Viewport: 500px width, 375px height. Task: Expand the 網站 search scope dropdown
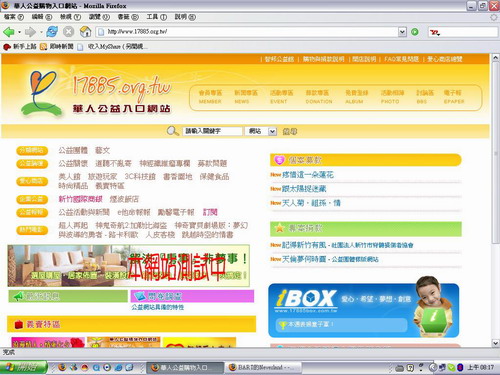(272, 131)
